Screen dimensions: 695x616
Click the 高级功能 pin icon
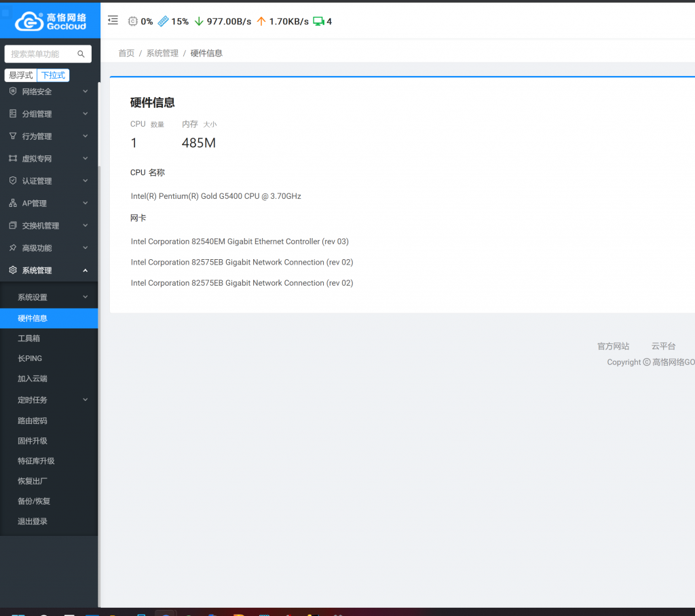(13, 248)
